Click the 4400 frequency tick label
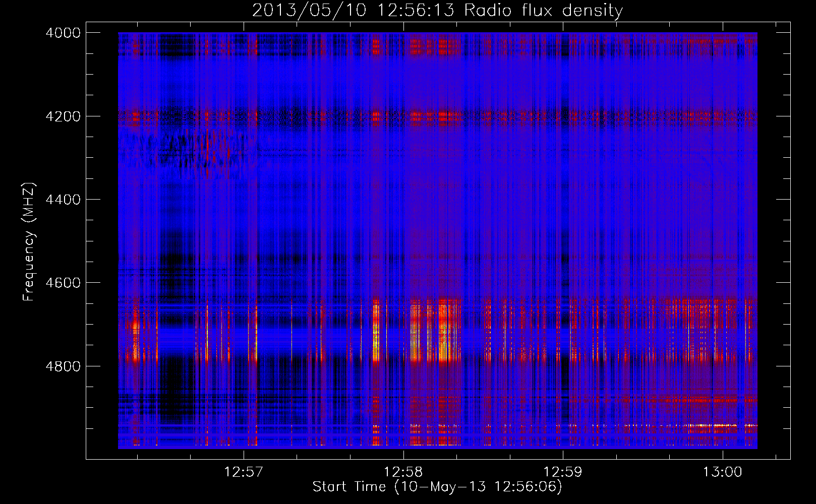The image size is (816, 504). point(63,200)
